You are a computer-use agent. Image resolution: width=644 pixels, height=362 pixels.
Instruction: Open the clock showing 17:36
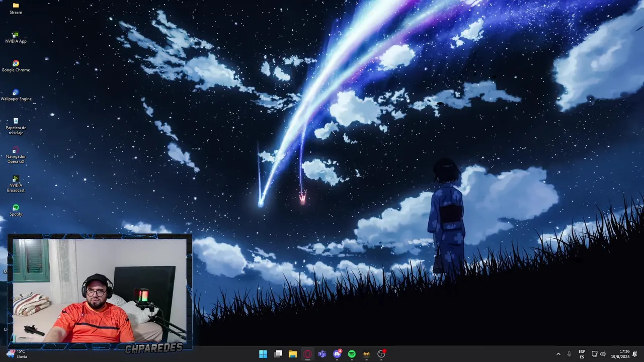pyautogui.click(x=620, y=354)
